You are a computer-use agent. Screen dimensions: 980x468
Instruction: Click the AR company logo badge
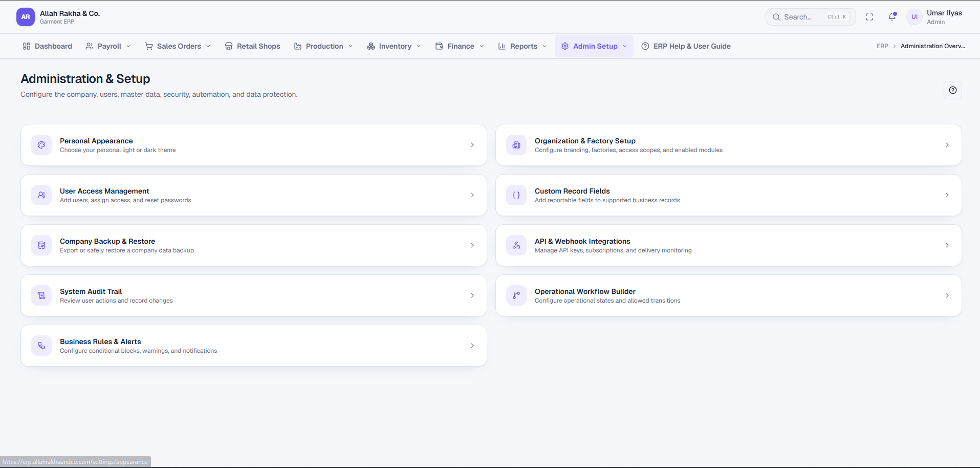click(26, 17)
